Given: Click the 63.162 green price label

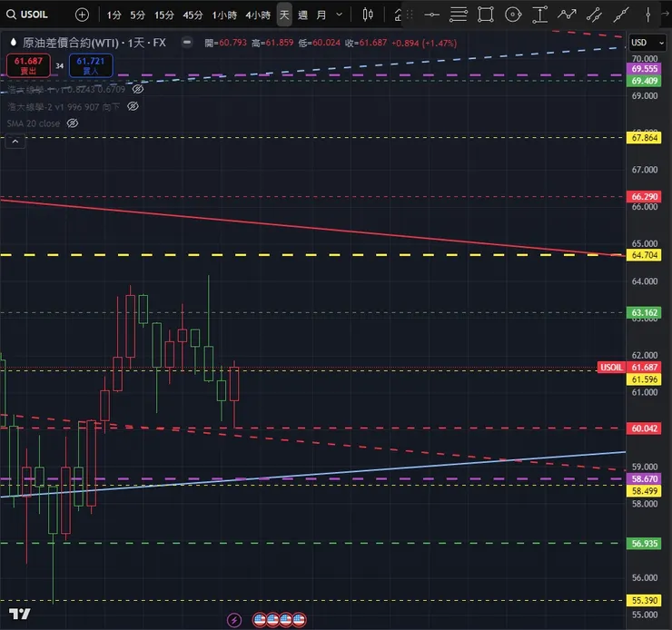Looking at the screenshot, I should pos(644,312).
